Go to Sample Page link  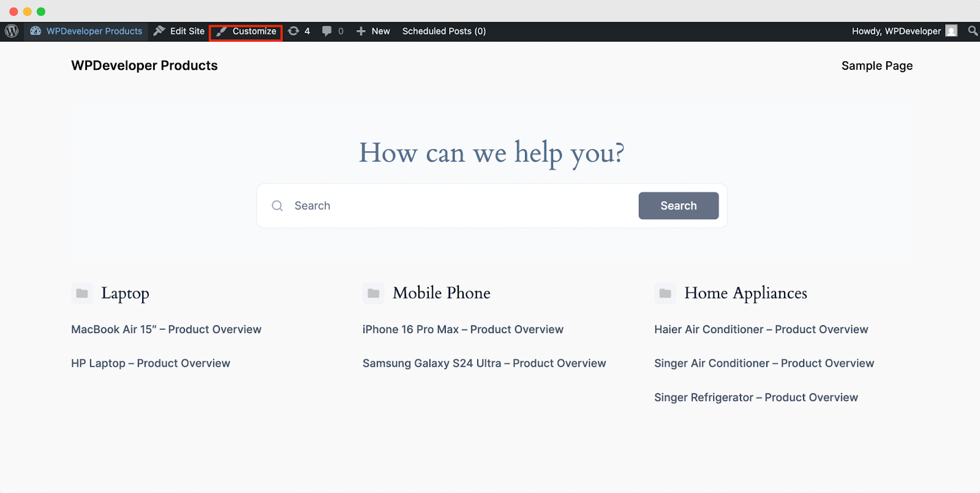coord(876,66)
